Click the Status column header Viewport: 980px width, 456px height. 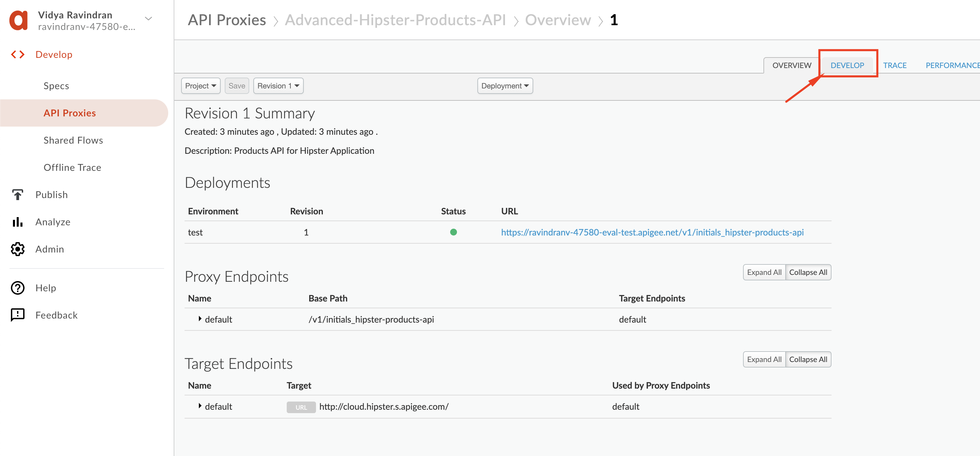453,211
